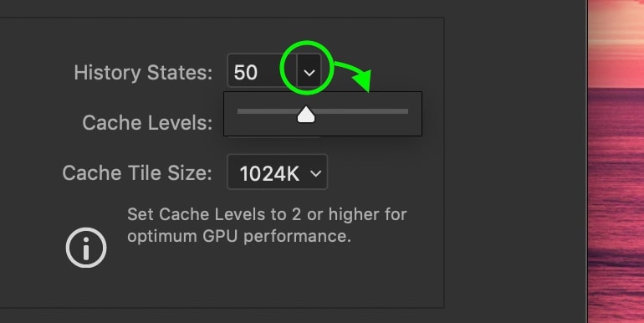Click the number 50 in History States
The width and height of the screenshot is (644, 323).
[x=246, y=72]
